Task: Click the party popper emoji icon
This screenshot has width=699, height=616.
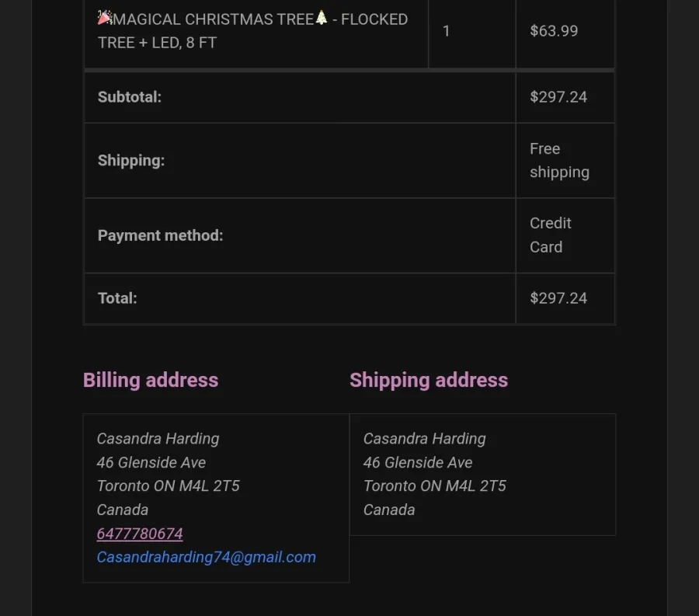Action: pyautogui.click(x=105, y=18)
